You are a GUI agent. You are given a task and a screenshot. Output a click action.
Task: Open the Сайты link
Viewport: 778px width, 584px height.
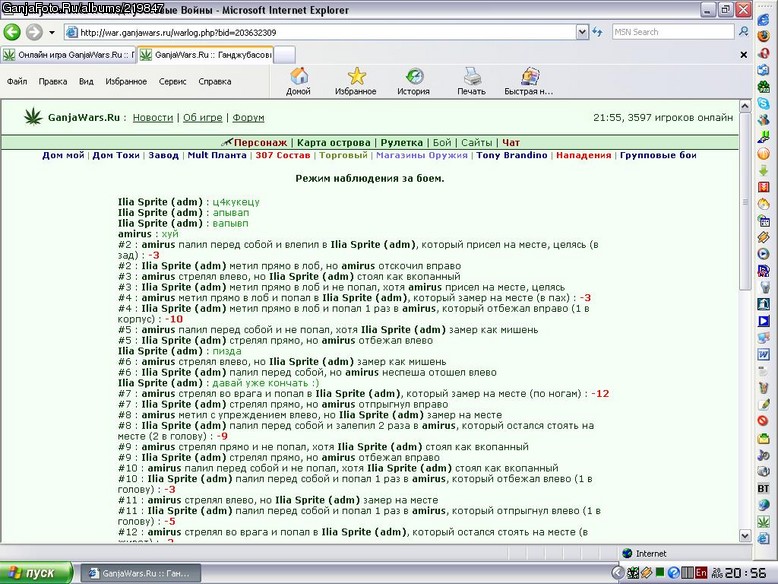click(476, 143)
